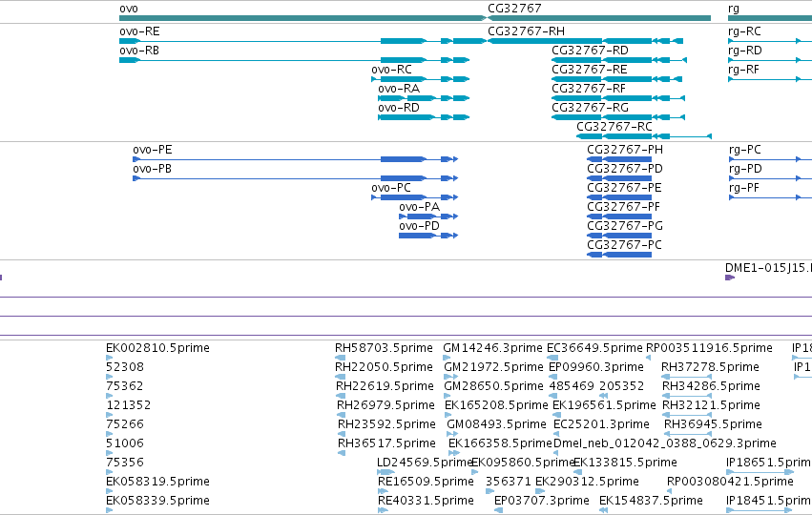The width and height of the screenshot is (812, 515).
Task: Click the EK002810.5prime EST arrow
Action: click(109, 358)
